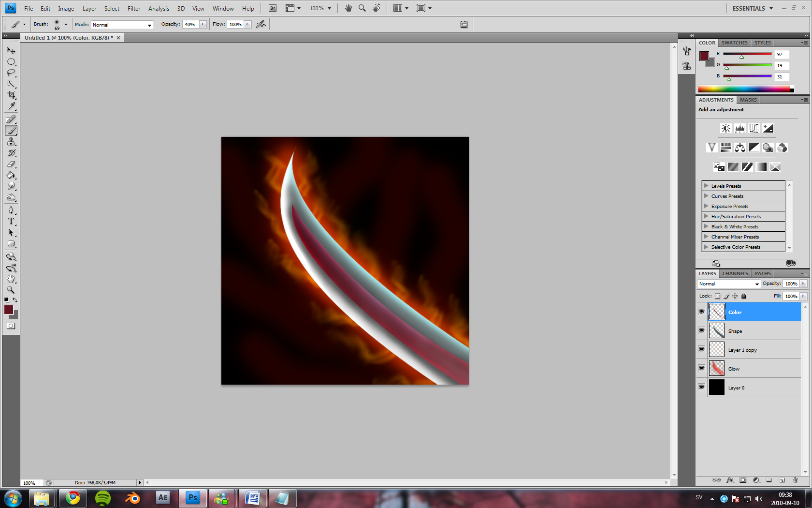Open the layer blend mode dropdown
The height and width of the screenshot is (508, 812).
coord(729,284)
